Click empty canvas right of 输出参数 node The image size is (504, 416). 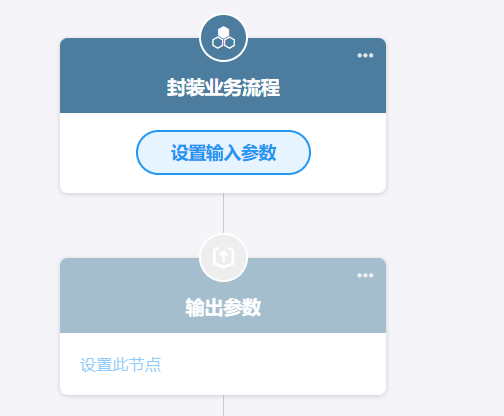click(x=445, y=327)
